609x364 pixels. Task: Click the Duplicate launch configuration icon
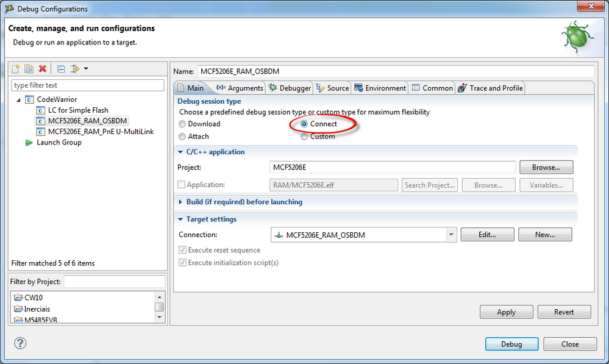(29, 69)
